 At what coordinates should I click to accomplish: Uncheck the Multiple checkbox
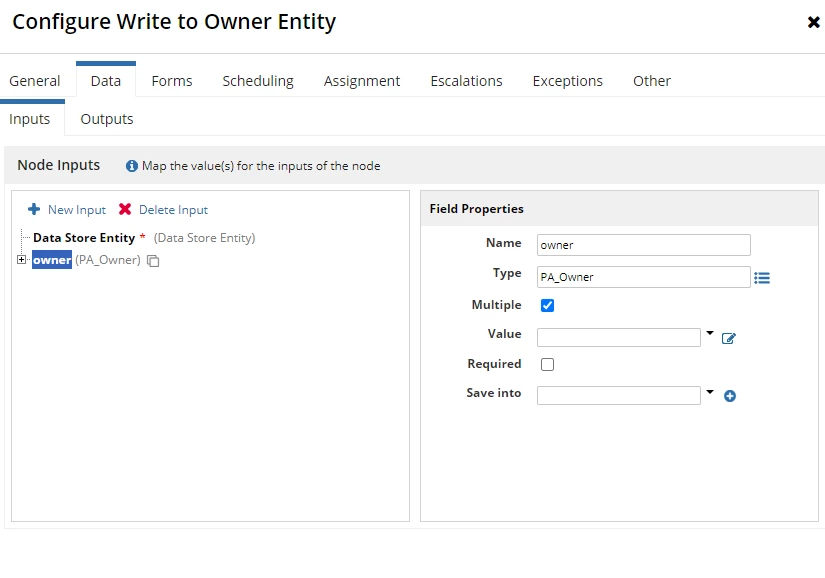[547, 306]
